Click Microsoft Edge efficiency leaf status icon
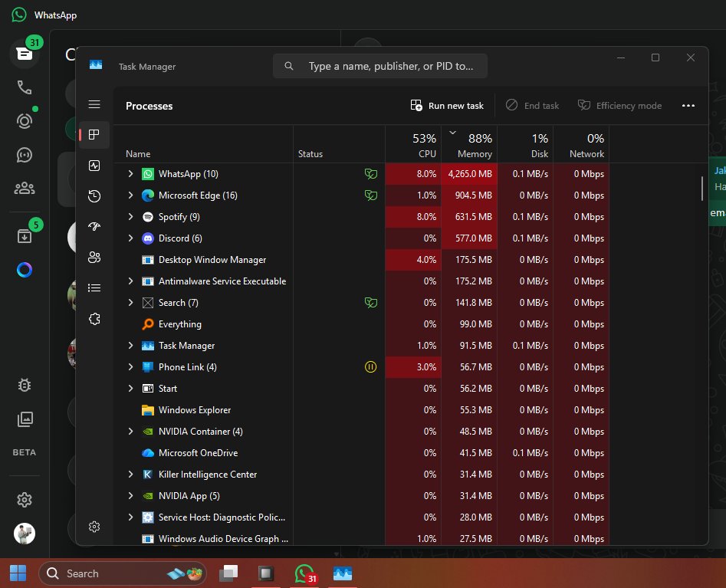This screenshot has height=588, width=726. tap(371, 195)
